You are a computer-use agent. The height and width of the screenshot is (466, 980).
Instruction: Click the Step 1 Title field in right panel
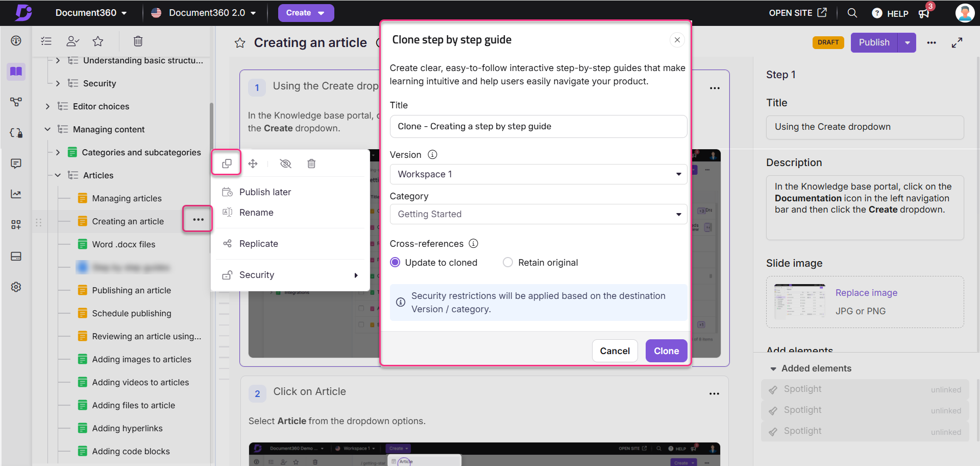[865, 127]
